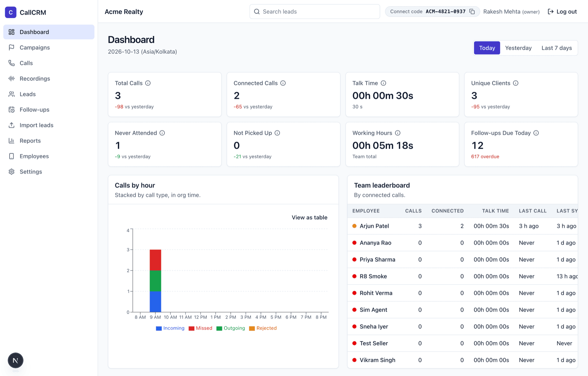
Task: Open the Next.js dev tools badge
Action: [x=15, y=361]
